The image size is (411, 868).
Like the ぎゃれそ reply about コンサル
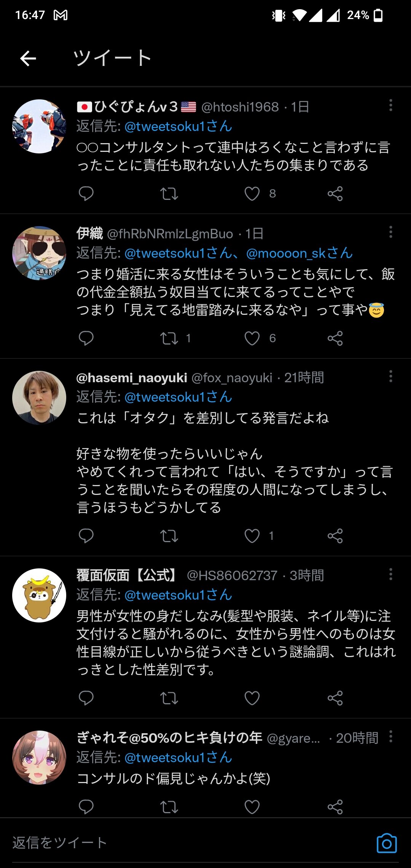[252, 807]
